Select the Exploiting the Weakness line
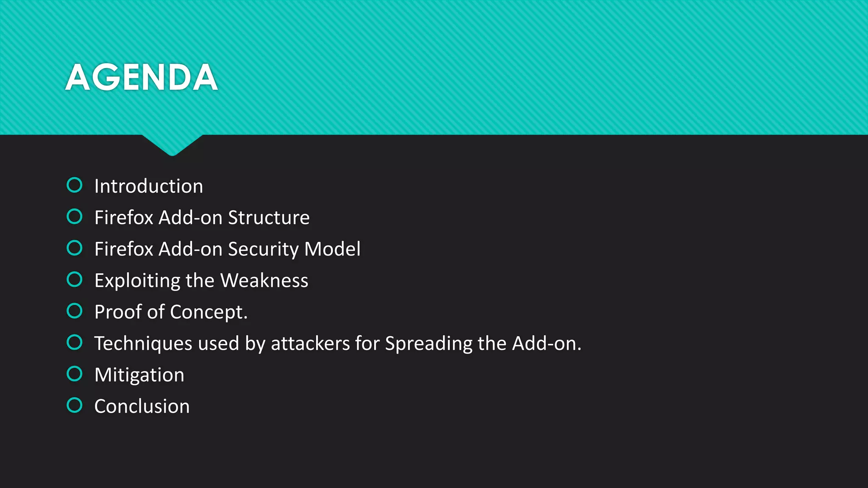 (201, 281)
